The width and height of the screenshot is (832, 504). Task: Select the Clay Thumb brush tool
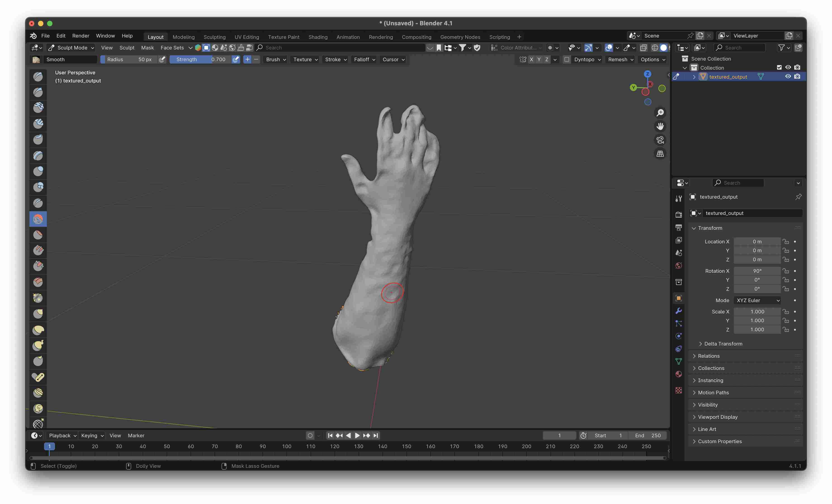click(38, 139)
